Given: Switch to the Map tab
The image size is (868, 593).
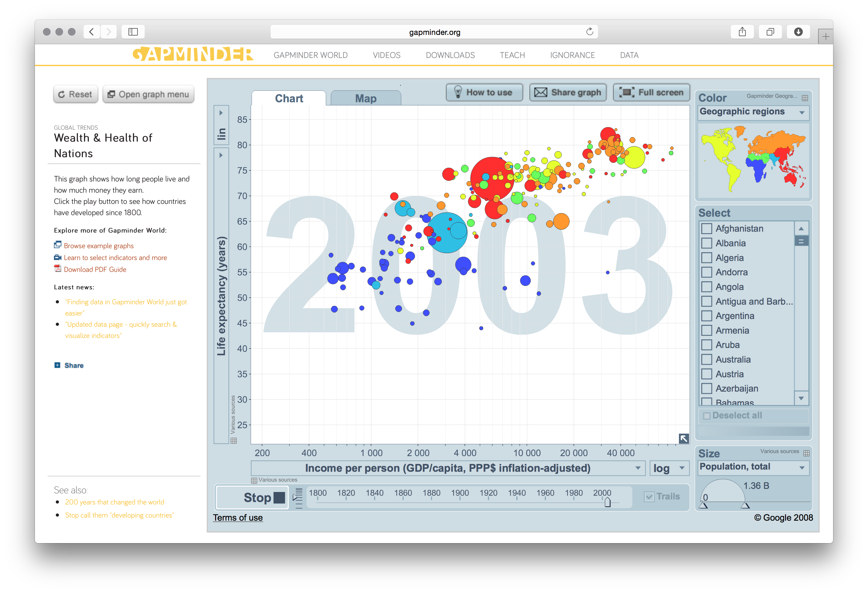Looking at the screenshot, I should point(365,98).
